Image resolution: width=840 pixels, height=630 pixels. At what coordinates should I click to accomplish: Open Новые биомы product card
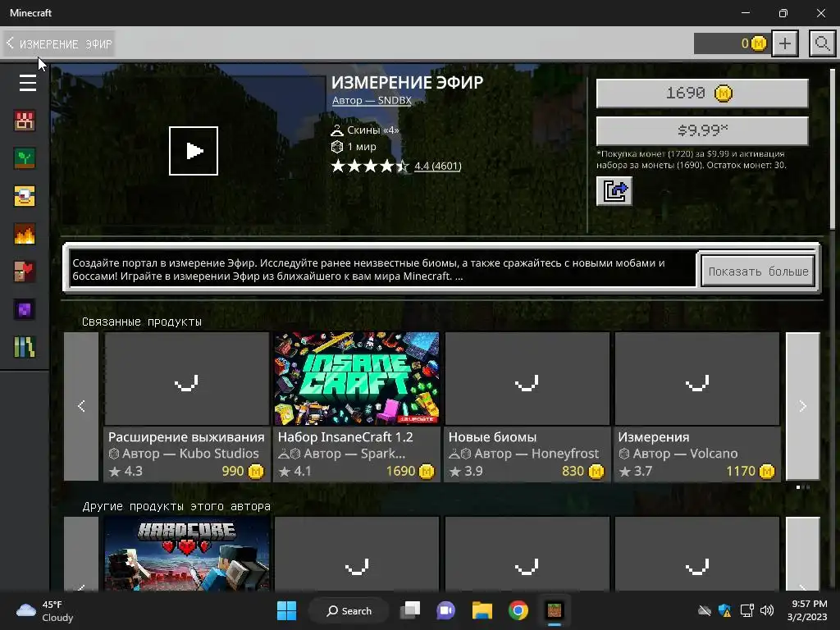(527, 407)
